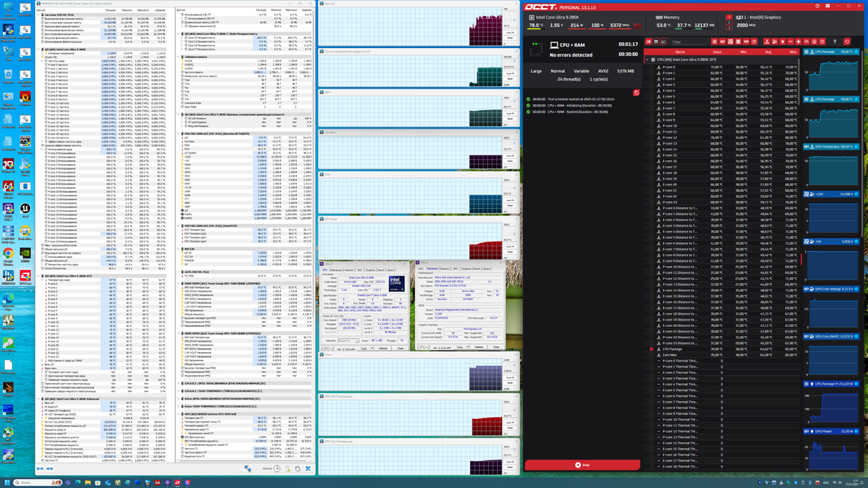The width and height of the screenshot is (868, 488).
Task: Tick the E-core 4 checkbox in OCCT
Action: click(651, 91)
